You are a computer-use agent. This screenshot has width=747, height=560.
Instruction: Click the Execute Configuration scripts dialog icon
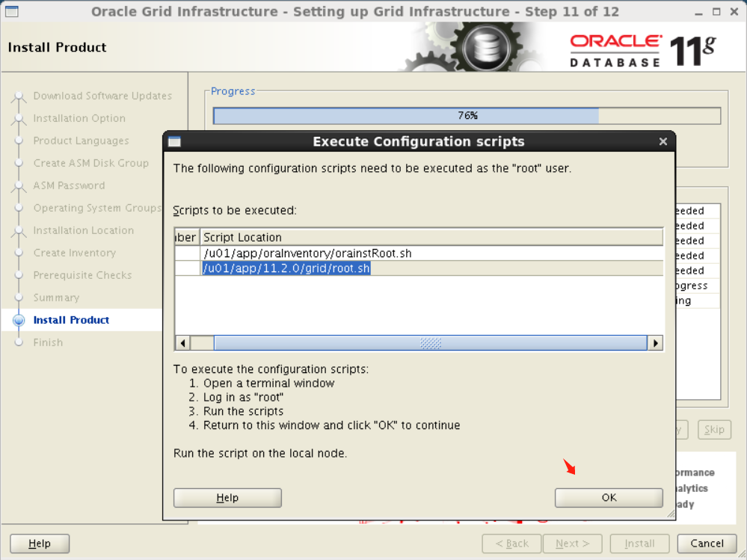coord(175,141)
